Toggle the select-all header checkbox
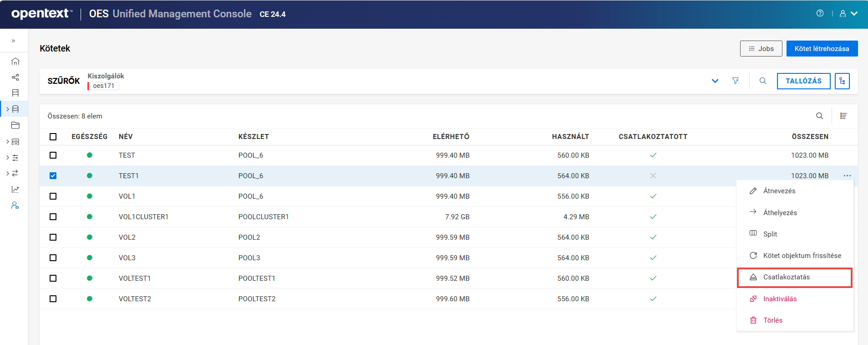 point(53,137)
